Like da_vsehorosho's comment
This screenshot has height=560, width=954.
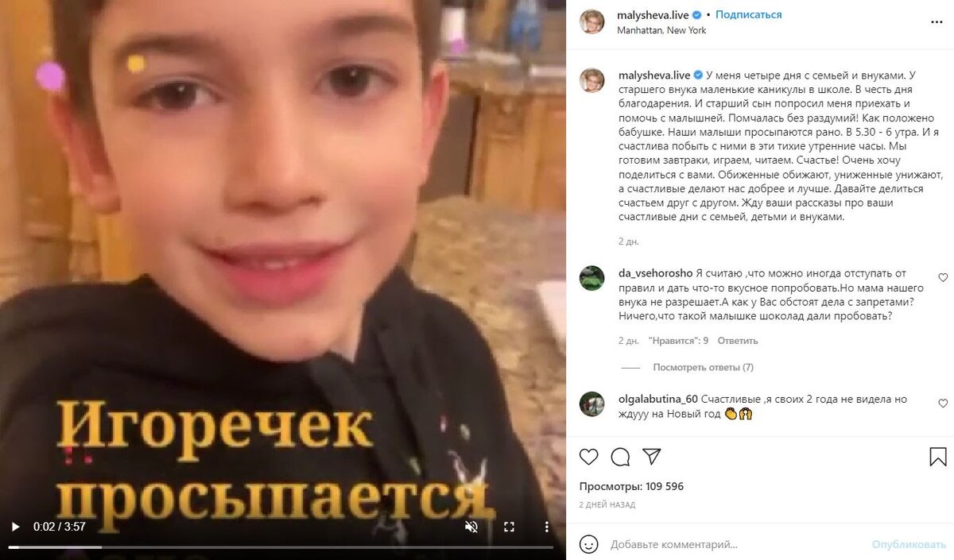point(943,278)
